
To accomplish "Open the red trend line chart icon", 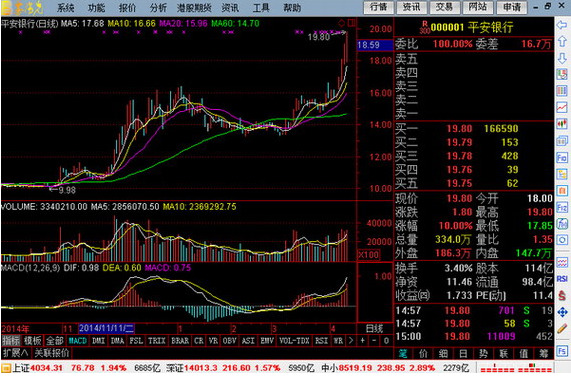I will pos(562,107).
